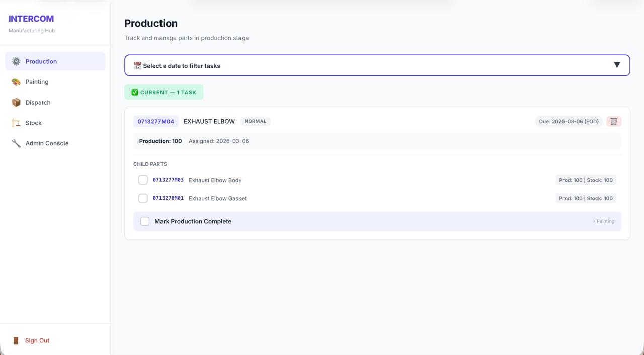Click Prod/Stock badge for Exhaust Elbow Gasket
The width and height of the screenshot is (644, 355).
pos(586,198)
